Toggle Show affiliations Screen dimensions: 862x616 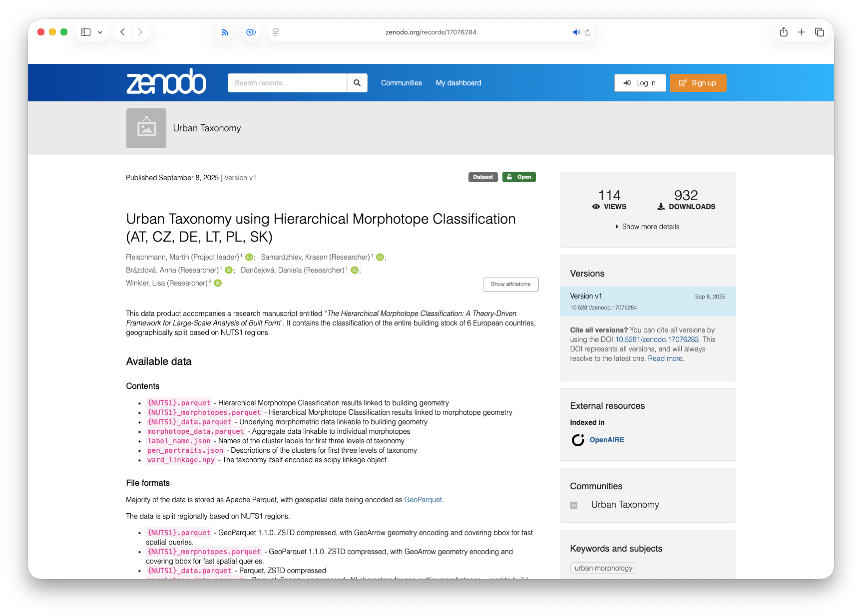[x=510, y=285]
